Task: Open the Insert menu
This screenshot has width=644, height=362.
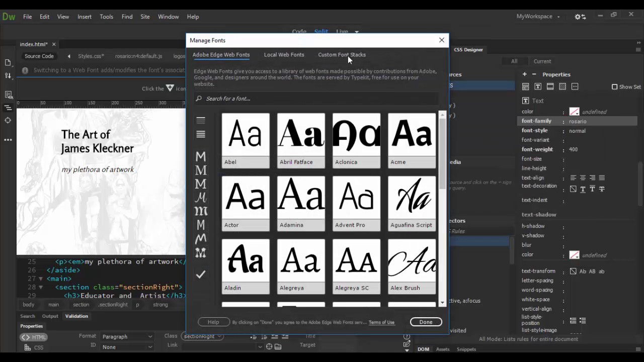Action: point(85,17)
